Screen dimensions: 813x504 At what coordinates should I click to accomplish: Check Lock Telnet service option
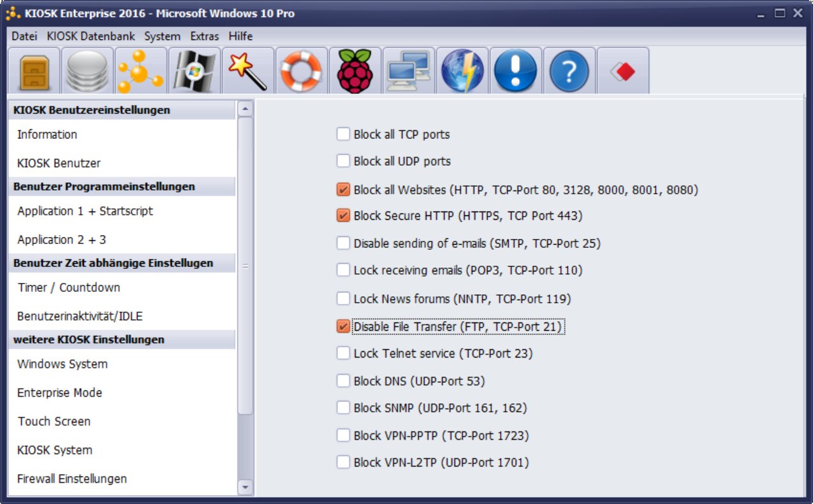(x=343, y=353)
